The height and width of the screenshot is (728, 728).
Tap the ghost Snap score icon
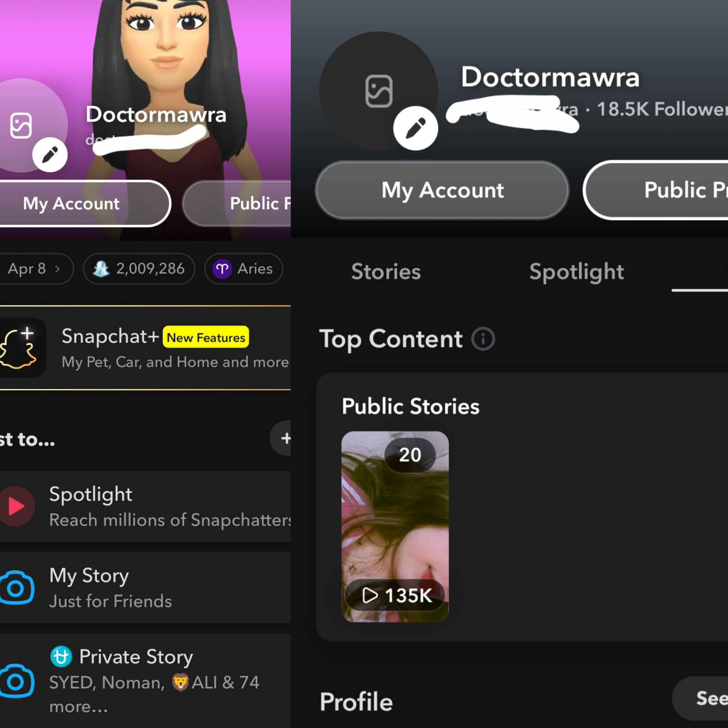(x=101, y=269)
